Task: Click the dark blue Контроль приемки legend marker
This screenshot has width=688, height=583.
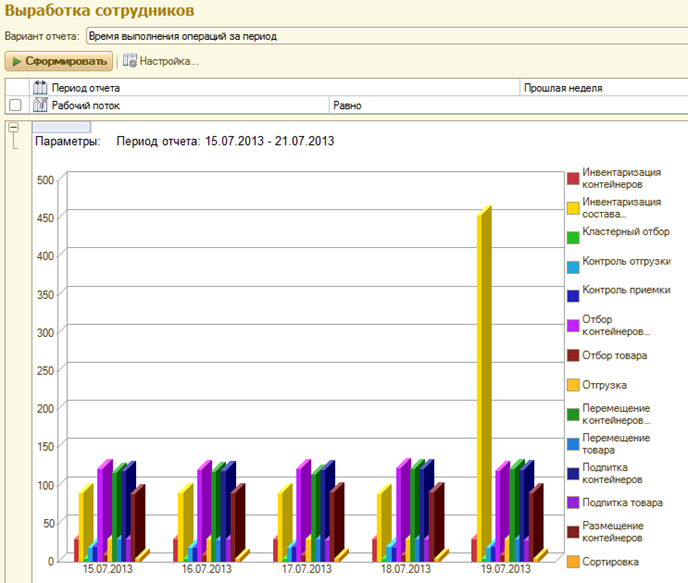Action: (x=573, y=296)
